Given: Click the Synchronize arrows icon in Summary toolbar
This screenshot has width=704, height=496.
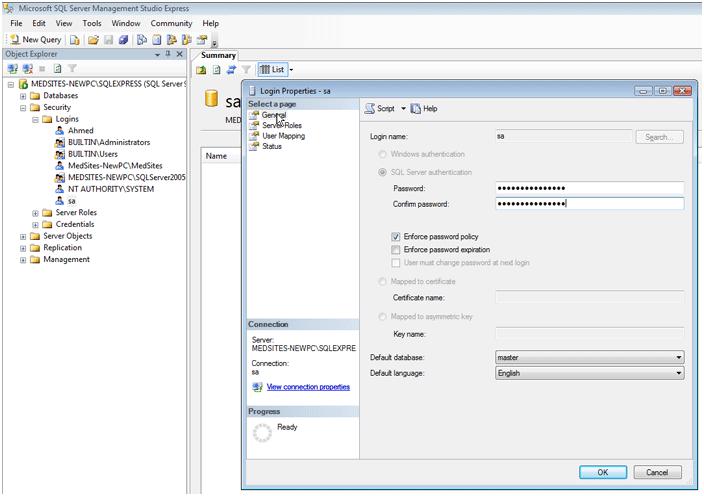Looking at the screenshot, I should 231,70.
